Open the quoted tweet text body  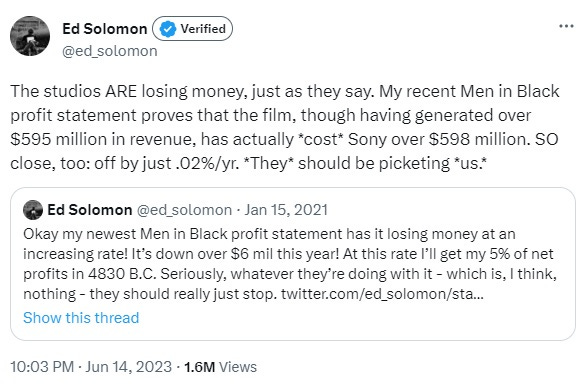[x=290, y=264]
